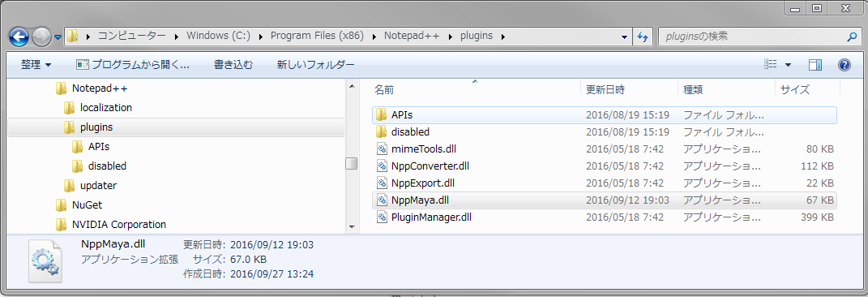Click the pluginsの検索 search box
This screenshot has width=868, height=297.
[753, 37]
